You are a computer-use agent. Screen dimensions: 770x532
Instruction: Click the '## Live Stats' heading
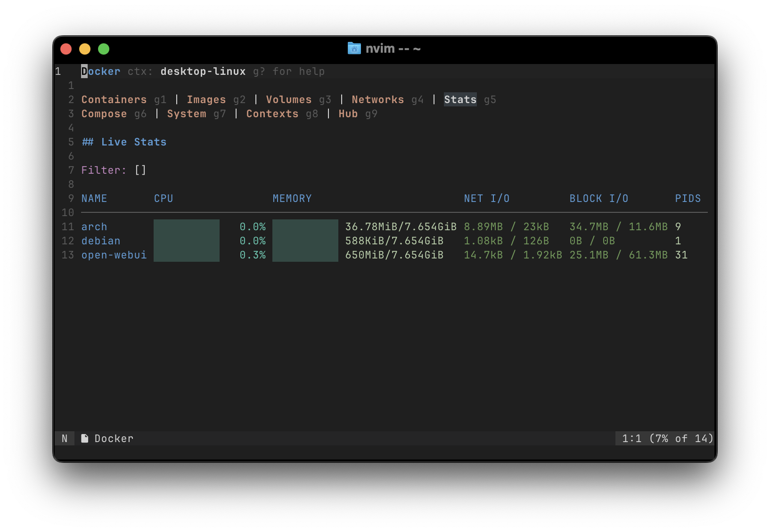pos(124,142)
